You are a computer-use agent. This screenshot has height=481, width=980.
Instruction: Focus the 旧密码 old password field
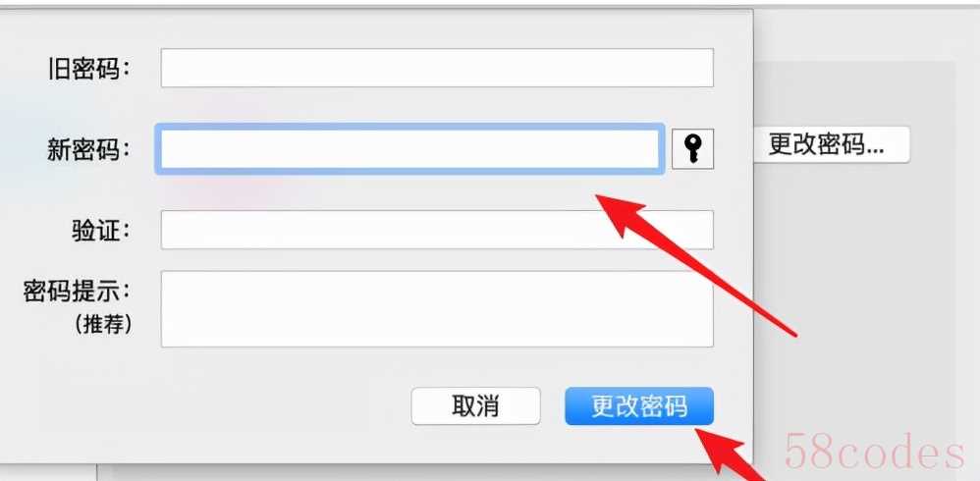point(437,68)
